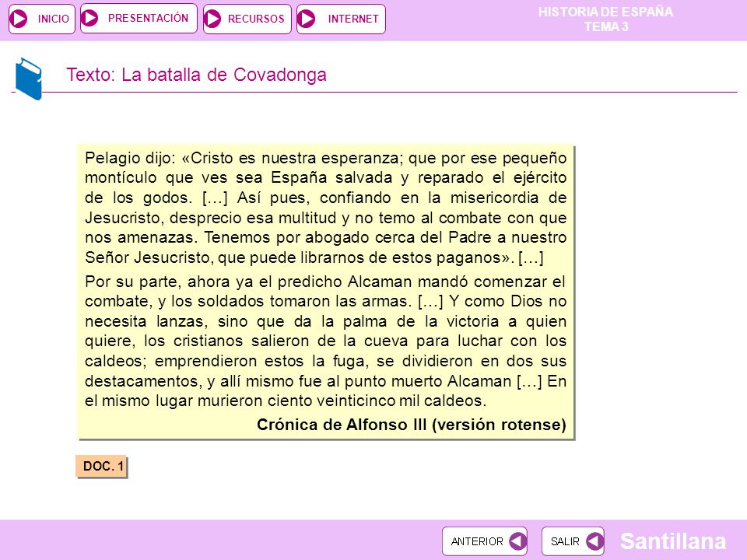The width and height of the screenshot is (747, 560).
Task: Click the 'HISTORIA DE ESPAÑA TEMA 3' header
Action: pos(605,19)
